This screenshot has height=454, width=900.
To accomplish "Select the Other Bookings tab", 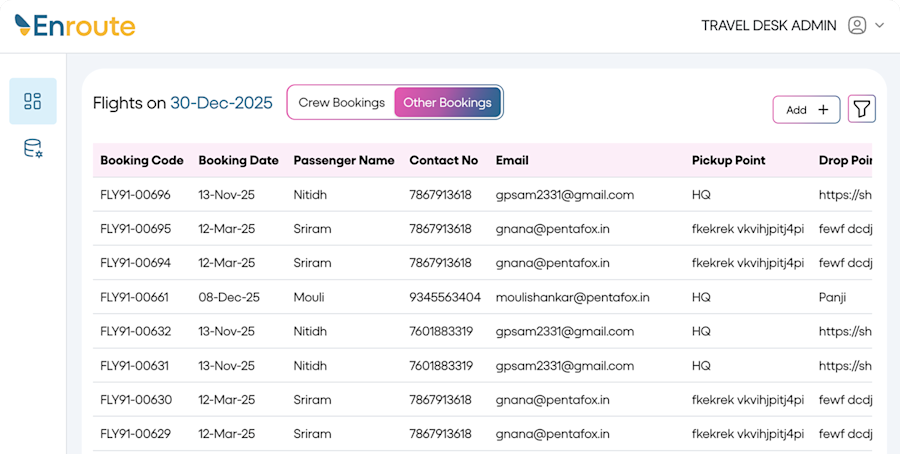I will [447, 103].
